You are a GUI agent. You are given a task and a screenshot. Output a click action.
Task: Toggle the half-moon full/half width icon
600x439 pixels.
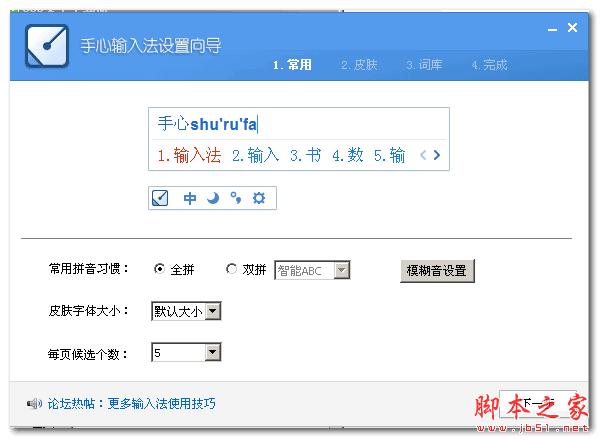click(213, 198)
